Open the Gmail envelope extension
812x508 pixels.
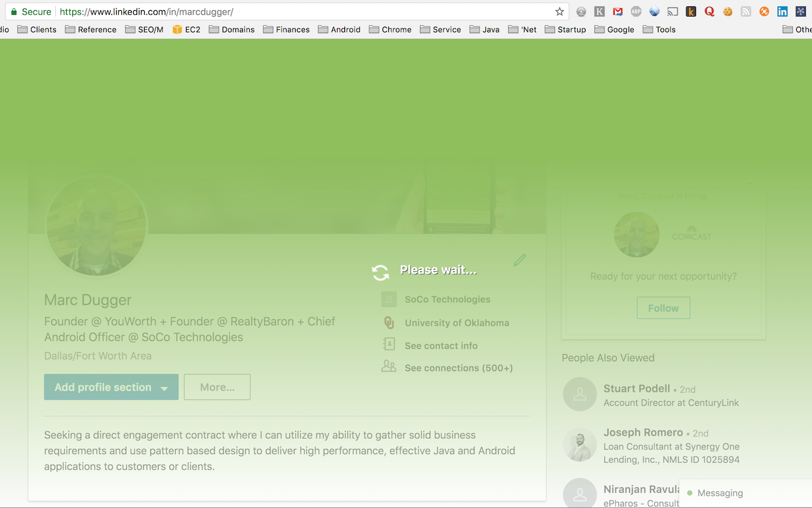[618, 11]
